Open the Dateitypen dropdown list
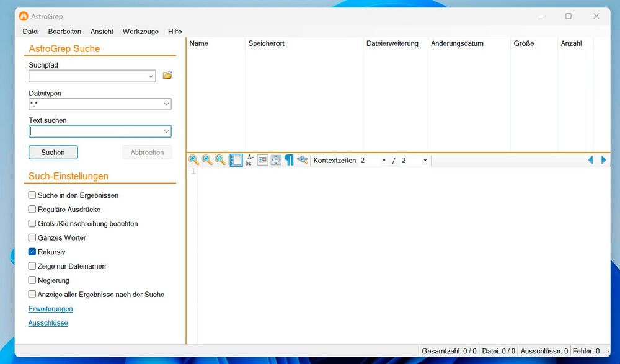Viewport: 620px width, 364px height. pos(166,105)
